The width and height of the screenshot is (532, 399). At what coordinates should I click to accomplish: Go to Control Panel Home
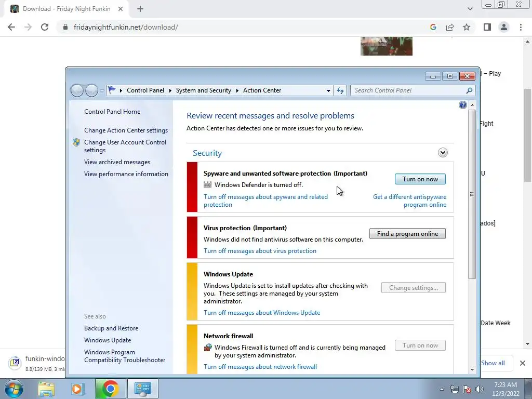pyautogui.click(x=112, y=112)
